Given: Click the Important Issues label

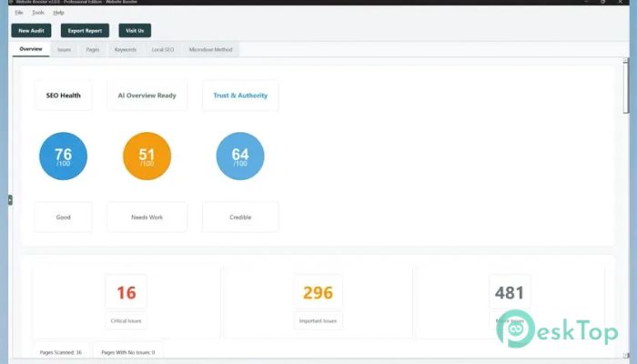Looking at the screenshot, I should click(x=318, y=321).
